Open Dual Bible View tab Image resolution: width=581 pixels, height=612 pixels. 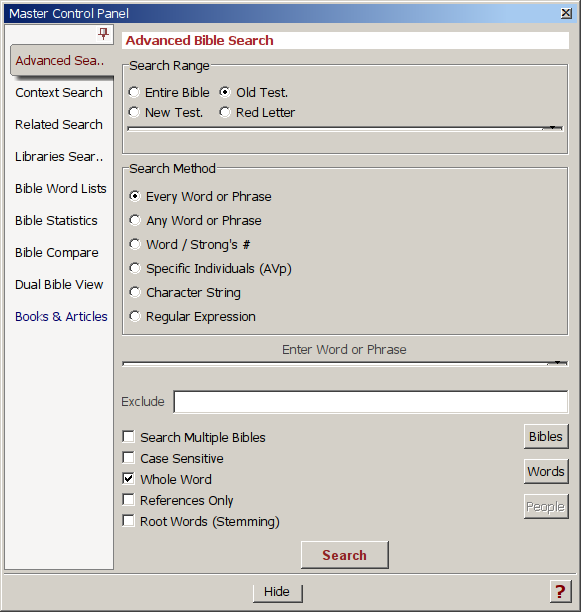59,285
